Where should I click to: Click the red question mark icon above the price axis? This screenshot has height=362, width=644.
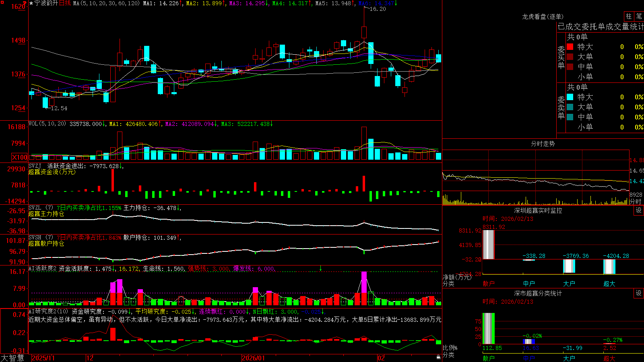point(25,2)
